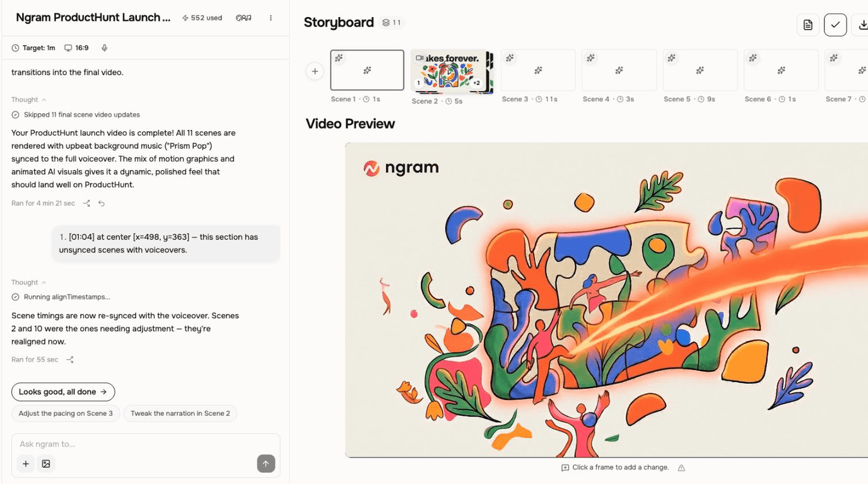Add a new scene with the plus button
Viewport: 868px width, 484px height.
[x=315, y=71]
